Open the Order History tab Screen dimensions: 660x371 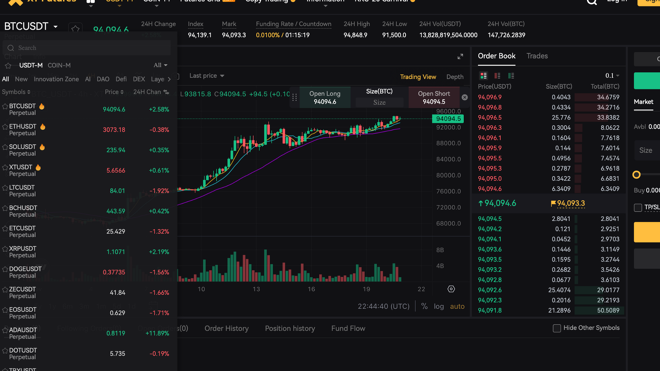(x=226, y=328)
